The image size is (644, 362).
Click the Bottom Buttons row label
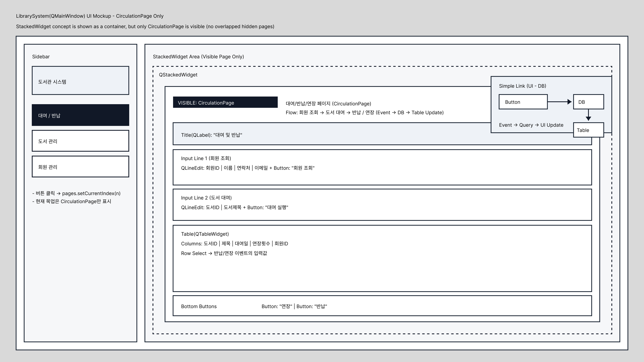(x=199, y=306)
